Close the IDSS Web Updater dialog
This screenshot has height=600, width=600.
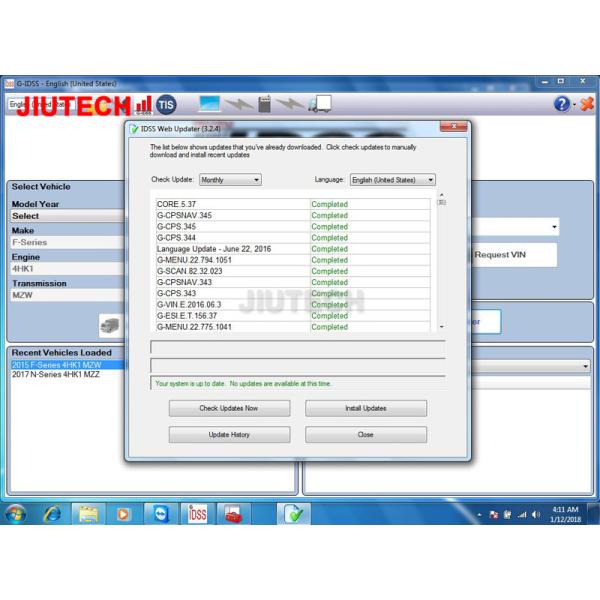[453, 126]
